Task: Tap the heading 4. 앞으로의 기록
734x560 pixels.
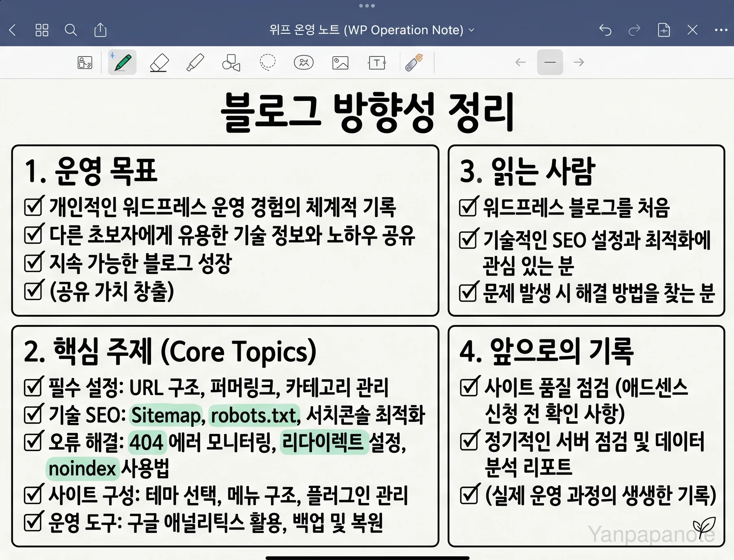Action: pos(546,351)
